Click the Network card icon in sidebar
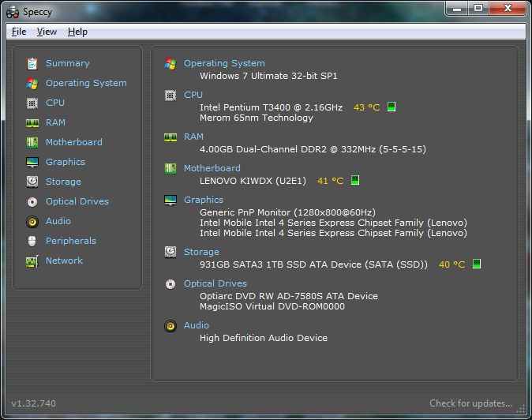The height and width of the screenshot is (420, 532). pyautogui.click(x=32, y=261)
